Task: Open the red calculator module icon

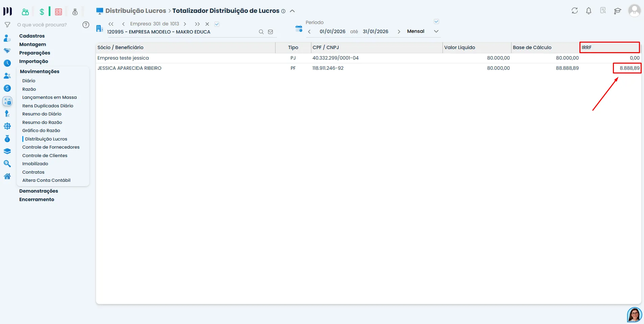Action: [58, 12]
